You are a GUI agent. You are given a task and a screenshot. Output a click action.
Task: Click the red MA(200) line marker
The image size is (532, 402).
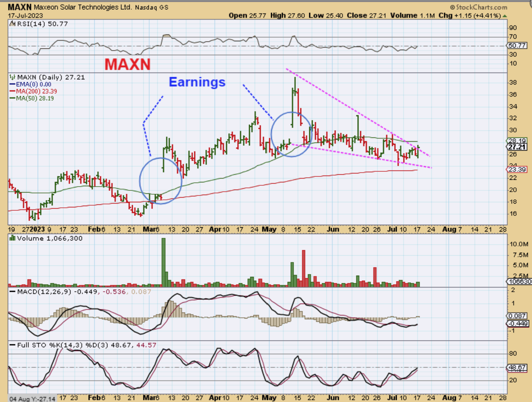pos(12,92)
